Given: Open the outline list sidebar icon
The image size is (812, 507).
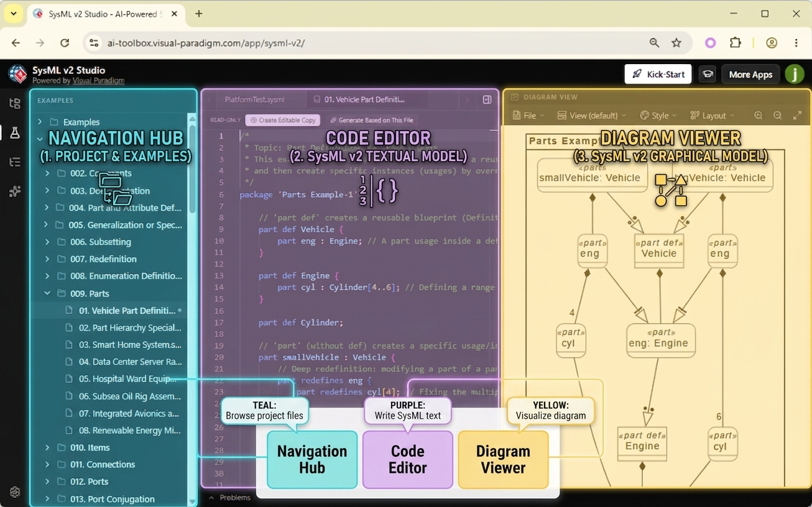Looking at the screenshot, I should [x=15, y=162].
